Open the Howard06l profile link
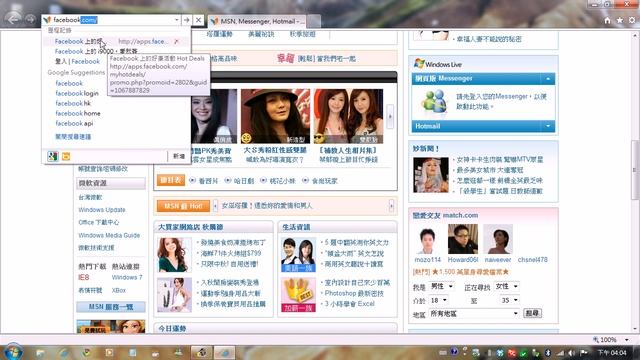 pyautogui.click(x=462, y=260)
